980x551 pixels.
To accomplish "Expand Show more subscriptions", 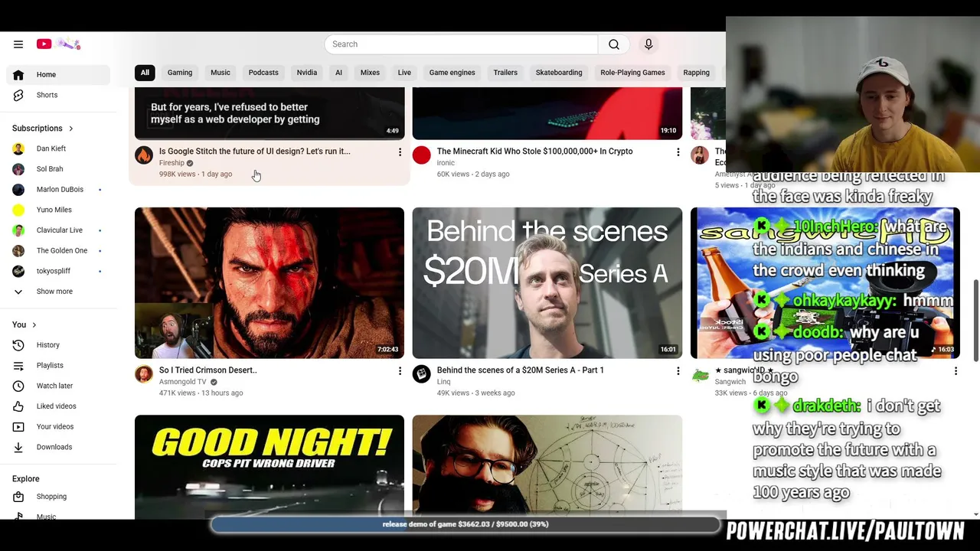I will click(58, 292).
